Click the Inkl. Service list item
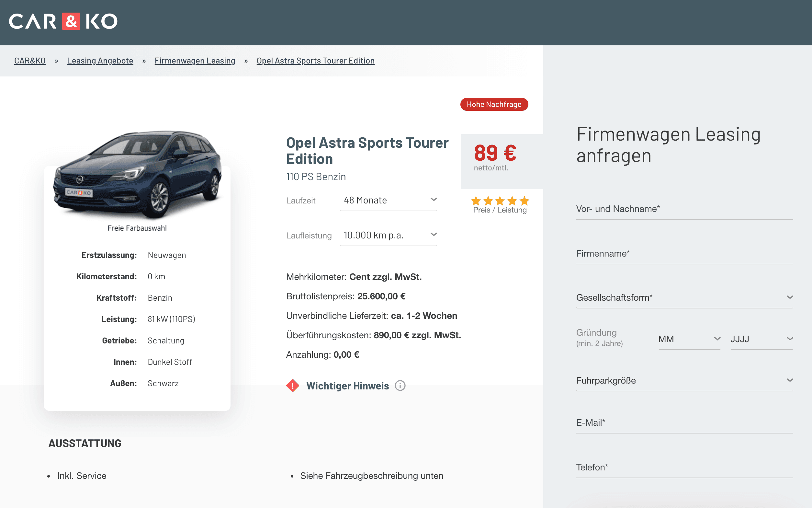 point(82,476)
